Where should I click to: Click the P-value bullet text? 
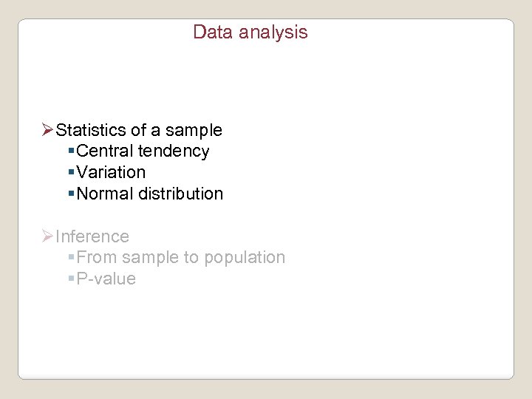pyautogui.click(x=106, y=279)
